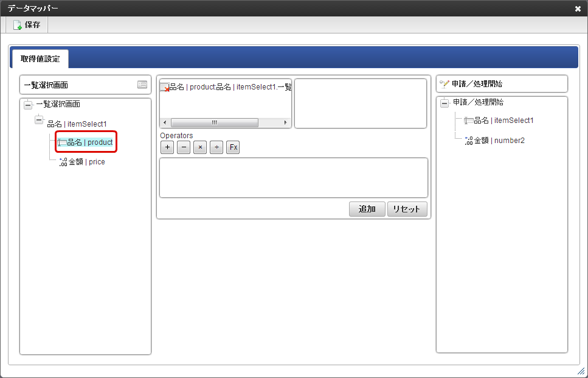
Task: Open the Fx function button
Action: [x=233, y=147]
